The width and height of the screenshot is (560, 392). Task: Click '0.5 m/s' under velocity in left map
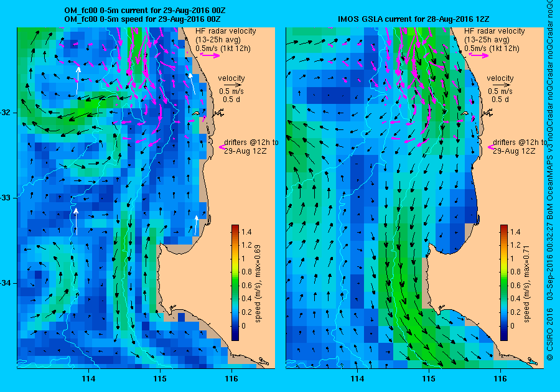(231, 91)
